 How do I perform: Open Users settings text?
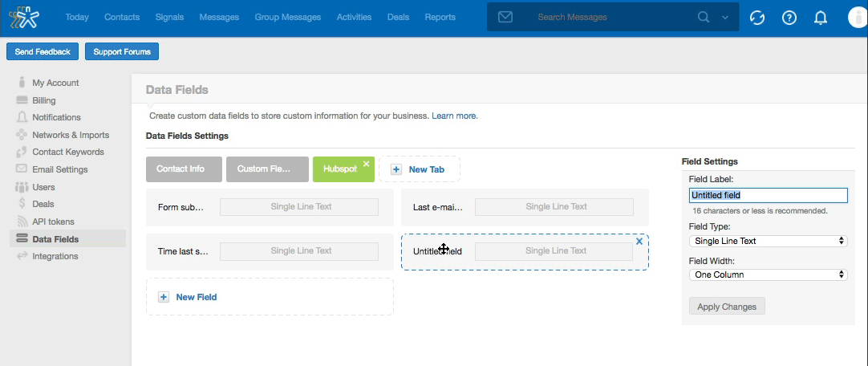click(x=44, y=187)
